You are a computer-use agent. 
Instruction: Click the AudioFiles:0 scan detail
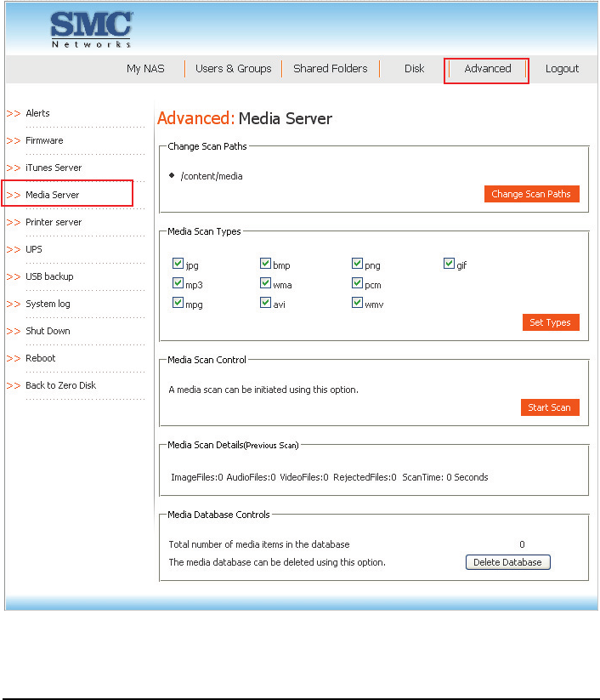(252, 477)
